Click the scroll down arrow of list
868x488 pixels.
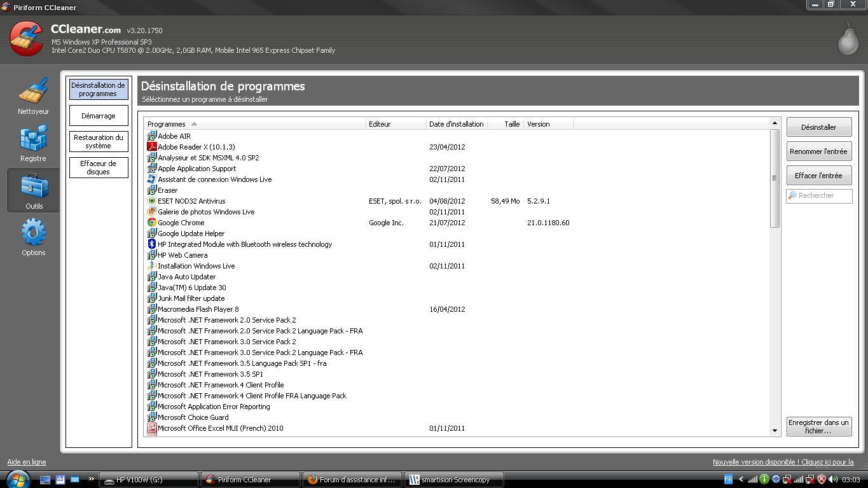pos(775,431)
